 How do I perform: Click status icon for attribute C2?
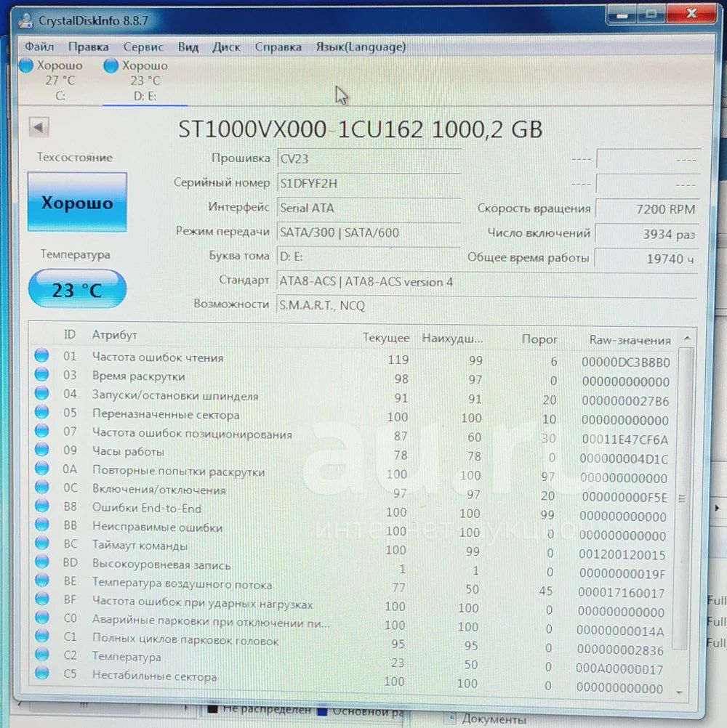pos(42,654)
